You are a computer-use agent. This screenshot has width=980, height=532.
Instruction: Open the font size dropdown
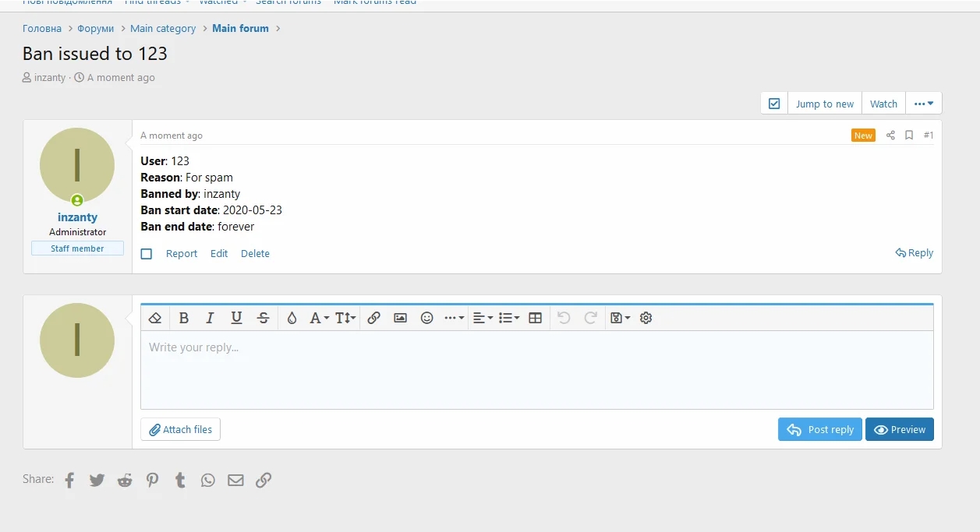(344, 318)
